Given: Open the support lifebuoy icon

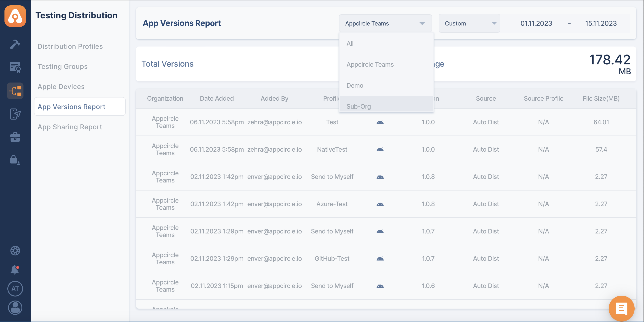Looking at the screenshot, I should (15, 250).
